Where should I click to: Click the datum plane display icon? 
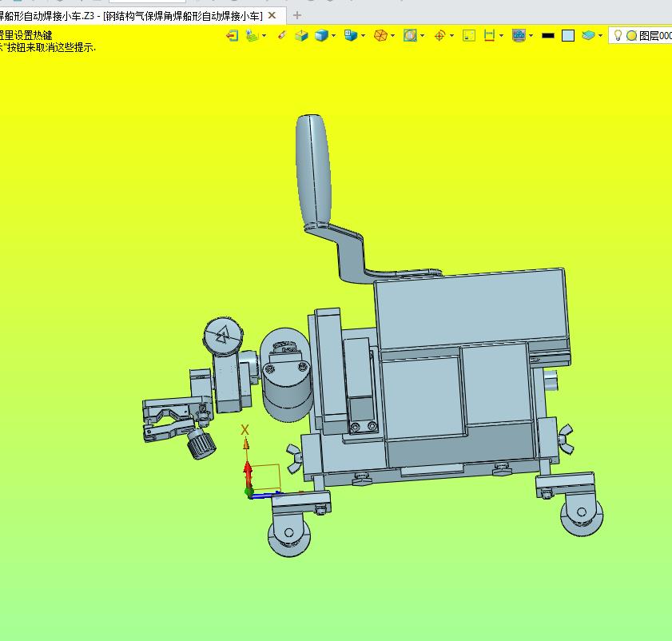point(252,36)
